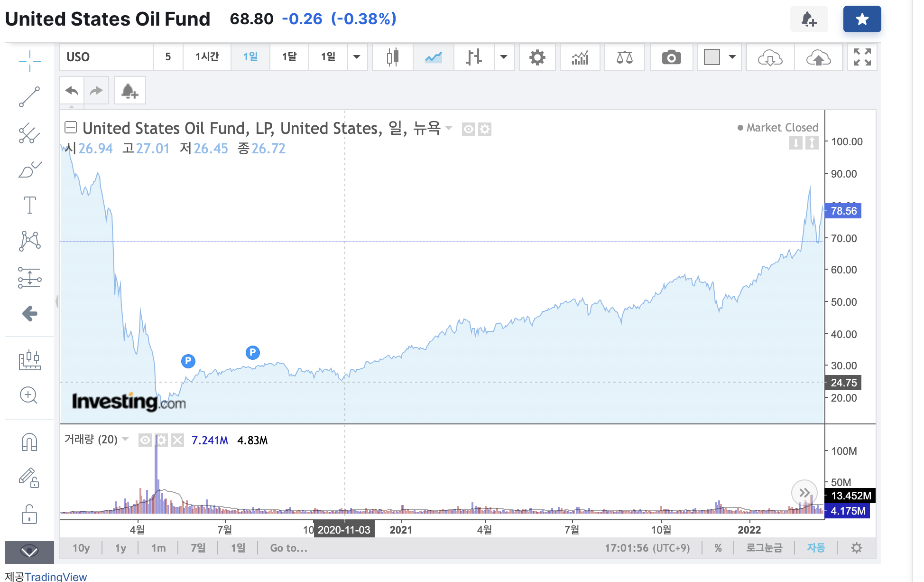Select the text annotation tool
The height and width of the screenshot is (582, 924).
click(x=29, y=205)
